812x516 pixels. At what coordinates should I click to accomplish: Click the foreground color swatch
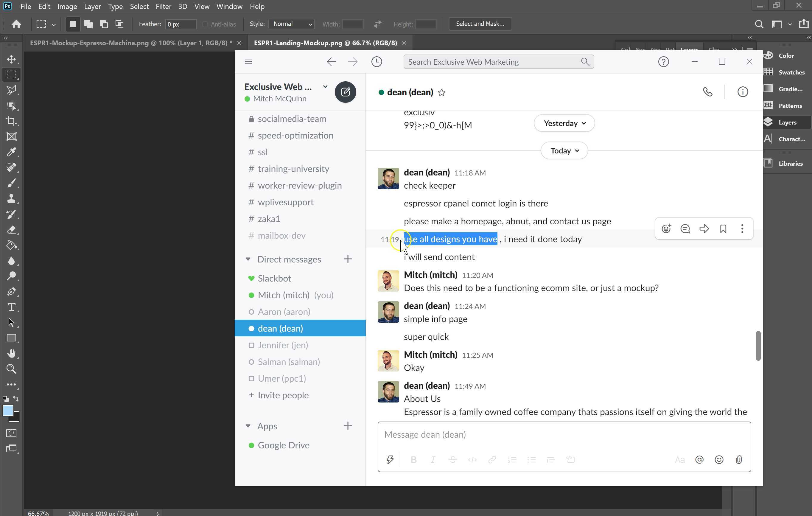pyautogui.click(x=8, y=410)
